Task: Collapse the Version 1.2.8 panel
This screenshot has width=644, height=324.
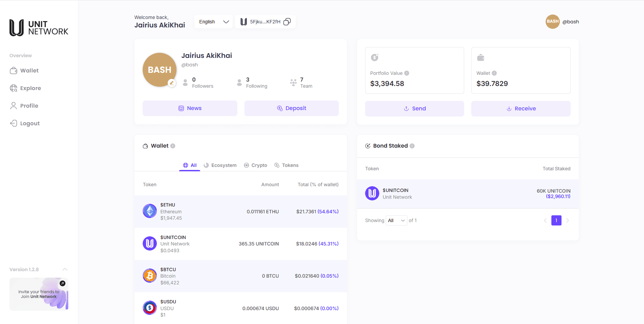Action: [x=65, y=269]
